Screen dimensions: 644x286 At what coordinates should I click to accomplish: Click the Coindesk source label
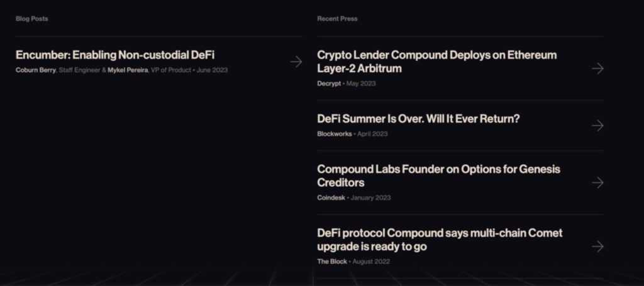pyautogui.click(x=331, y=198)
